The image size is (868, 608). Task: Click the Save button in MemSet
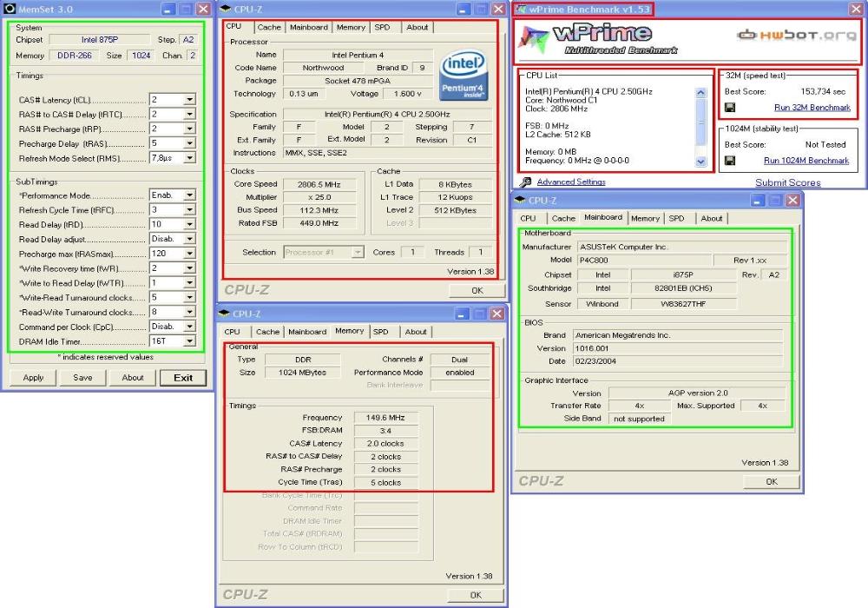(82, 378)
